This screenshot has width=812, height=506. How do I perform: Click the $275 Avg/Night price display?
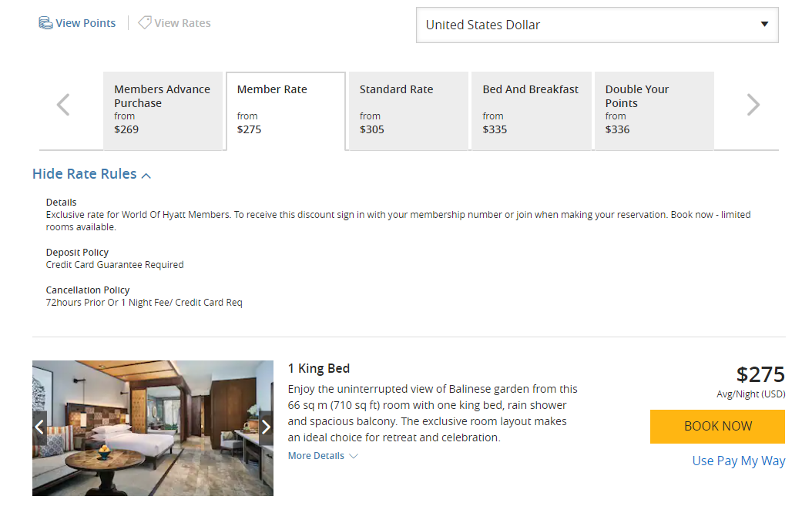pos(760,375)
